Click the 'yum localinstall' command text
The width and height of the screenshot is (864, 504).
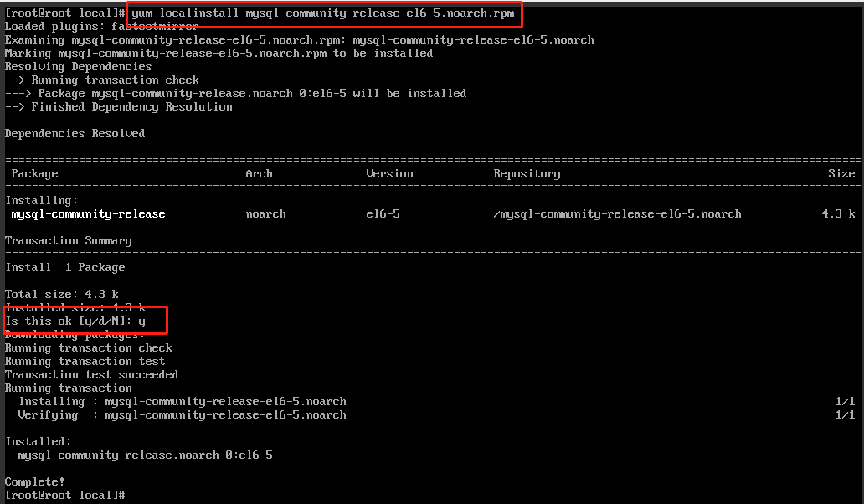point(323,13)
